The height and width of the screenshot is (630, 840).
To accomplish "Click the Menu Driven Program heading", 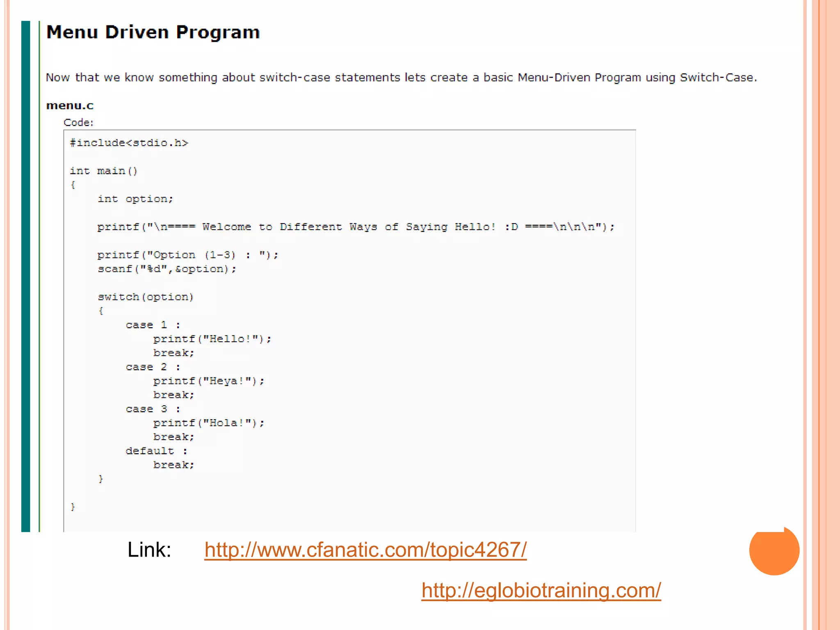I will [153, 32].
